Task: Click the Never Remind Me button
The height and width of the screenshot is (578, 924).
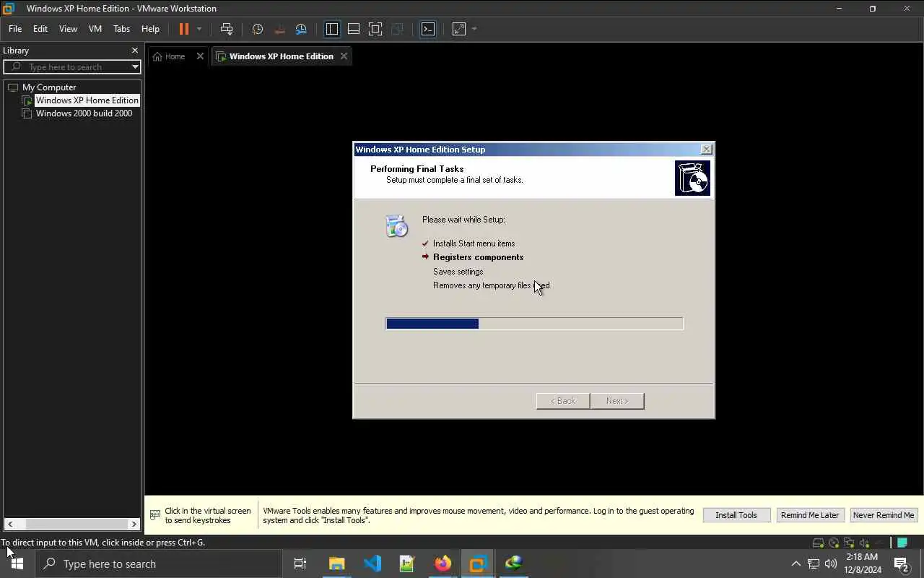Action: pos(884,515)
